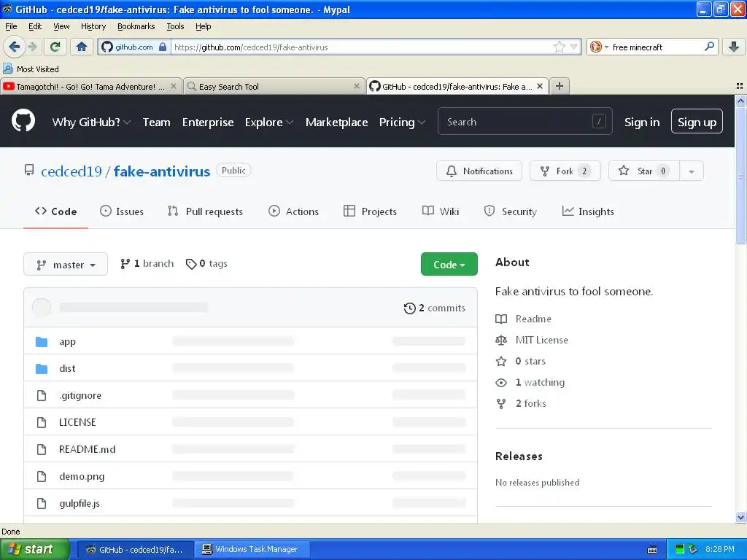This screenshot has width=747, height=560.
Task: Click the star icon next to 0 stars
Action: (x=501, y=362)
